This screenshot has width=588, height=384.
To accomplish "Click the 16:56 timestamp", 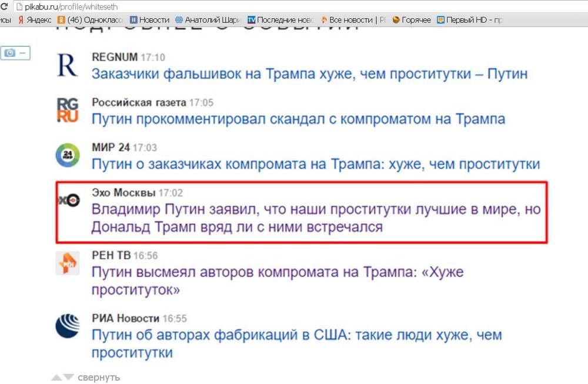I will [145, 256].
